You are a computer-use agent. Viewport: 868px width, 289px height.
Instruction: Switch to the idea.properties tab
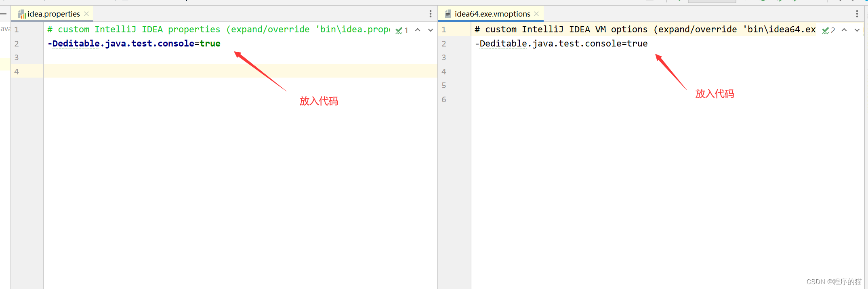[x=54, y=14]
